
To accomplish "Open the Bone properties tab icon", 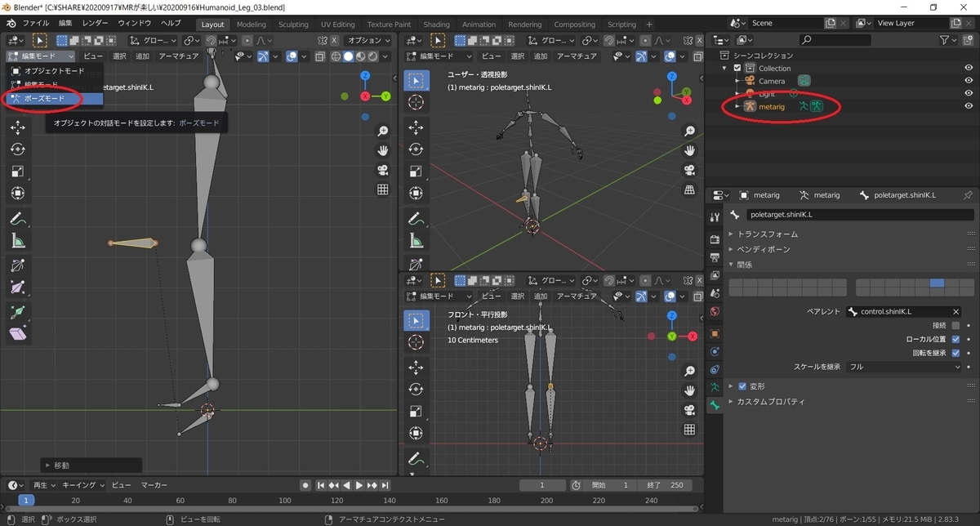I will pyautogui.click(x=715, y=405).
